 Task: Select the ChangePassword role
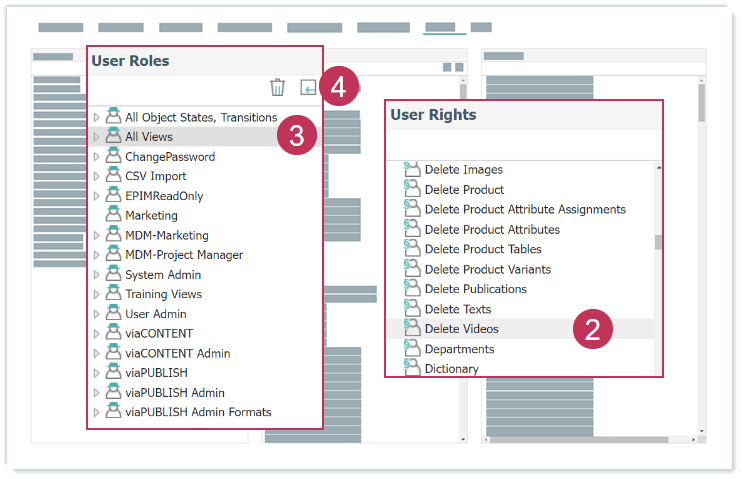coord(169,157)
